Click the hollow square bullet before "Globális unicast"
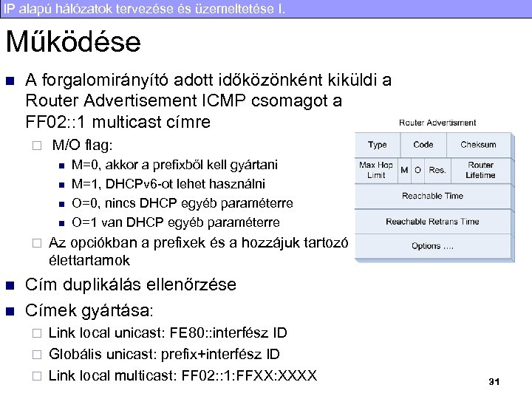The image size is (532, 399). tap(37, 355)
